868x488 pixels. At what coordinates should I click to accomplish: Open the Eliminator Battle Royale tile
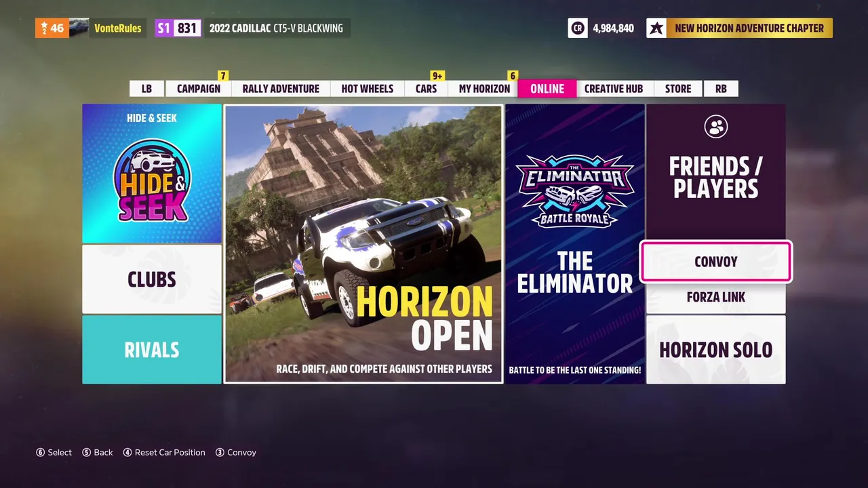click(574, 244)
